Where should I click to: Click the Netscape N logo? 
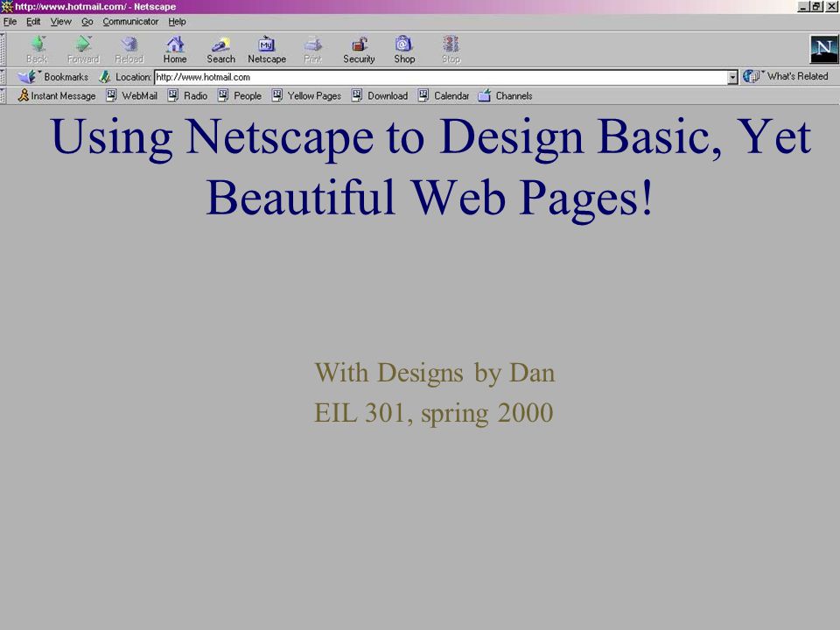824,49
